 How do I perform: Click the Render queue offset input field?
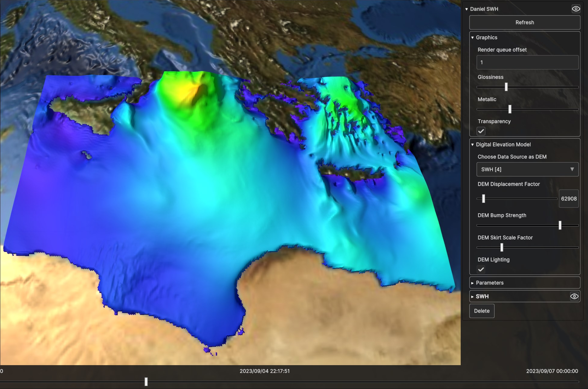527,62
